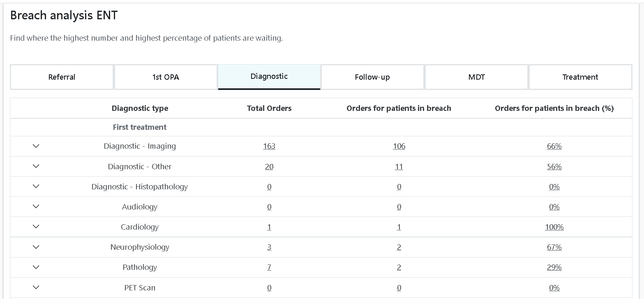Expand the Pathology row chevron

point(36,267)
